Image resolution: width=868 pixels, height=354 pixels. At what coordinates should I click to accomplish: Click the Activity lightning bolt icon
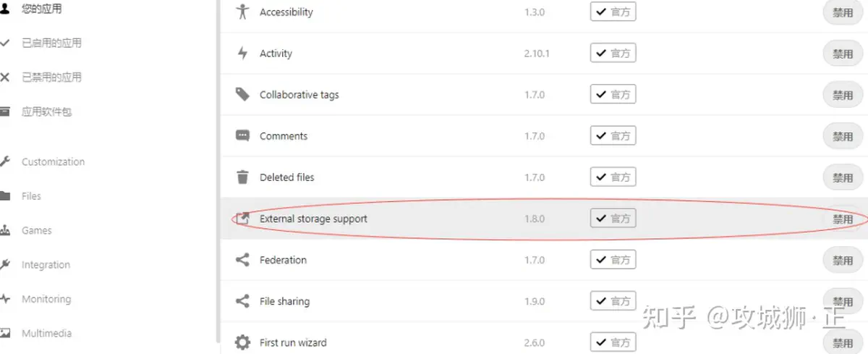243,54
